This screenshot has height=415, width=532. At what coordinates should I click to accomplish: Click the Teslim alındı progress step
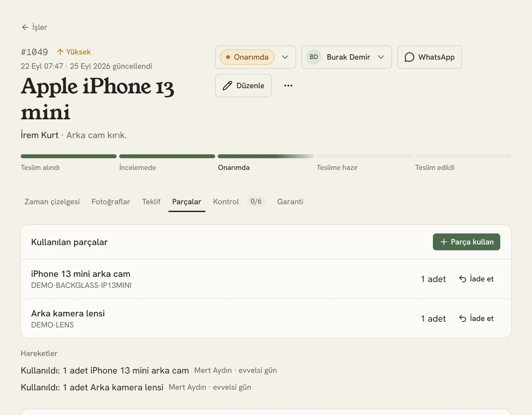click(69, 163)
